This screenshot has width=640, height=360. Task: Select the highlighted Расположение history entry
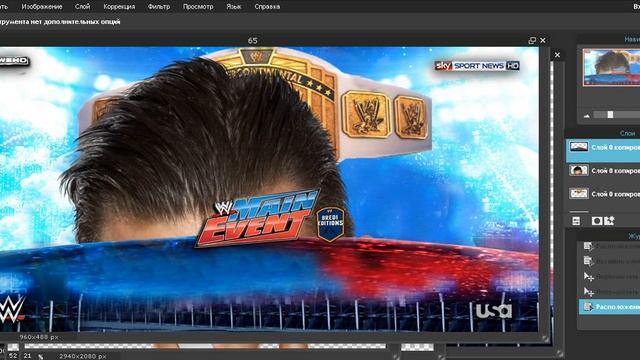(609, 307)
